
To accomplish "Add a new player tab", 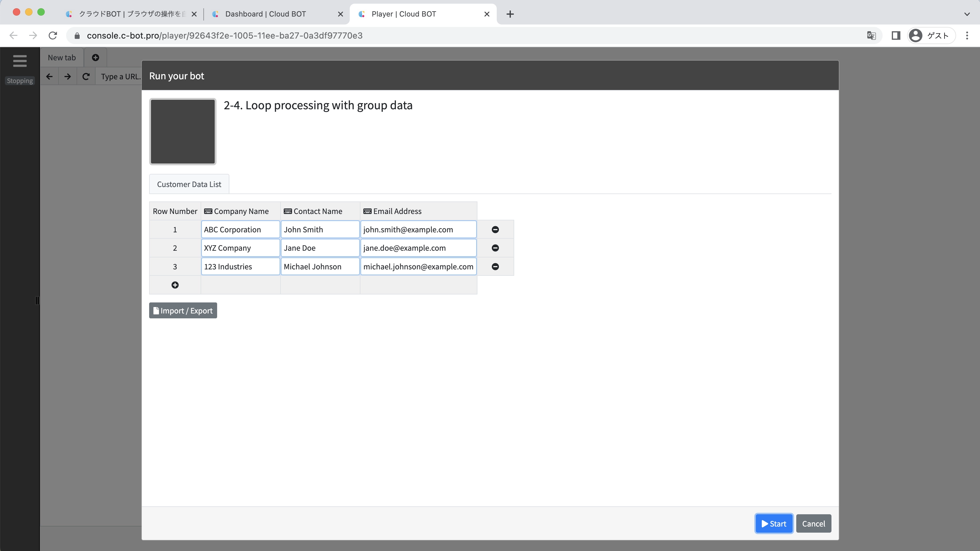I will click(96, 58).
